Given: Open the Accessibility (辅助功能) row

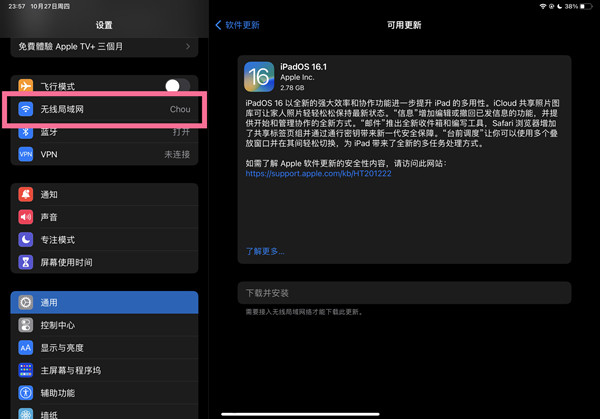Looking at the screenshot, I should coord(104,393).
